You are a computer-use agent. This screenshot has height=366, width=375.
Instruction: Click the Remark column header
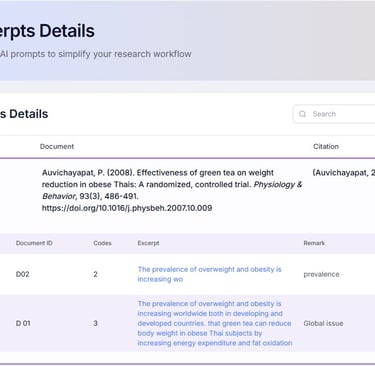(x=314, y=243)
